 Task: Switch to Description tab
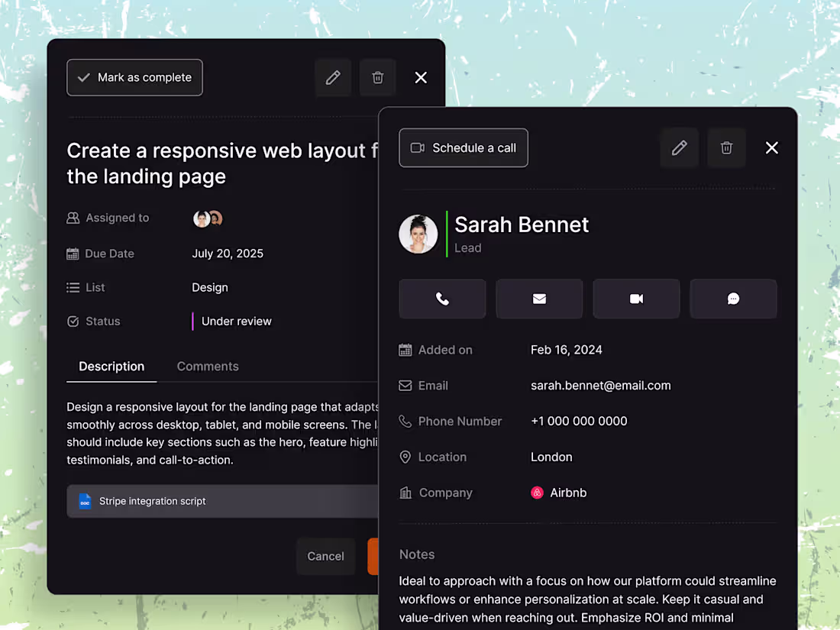click(x=111, y=367)
